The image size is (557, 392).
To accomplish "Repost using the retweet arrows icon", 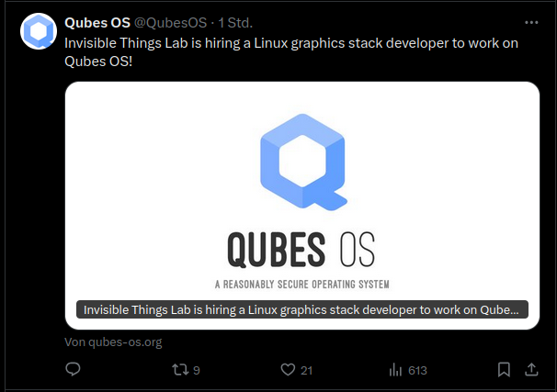I will pos(180,370).
